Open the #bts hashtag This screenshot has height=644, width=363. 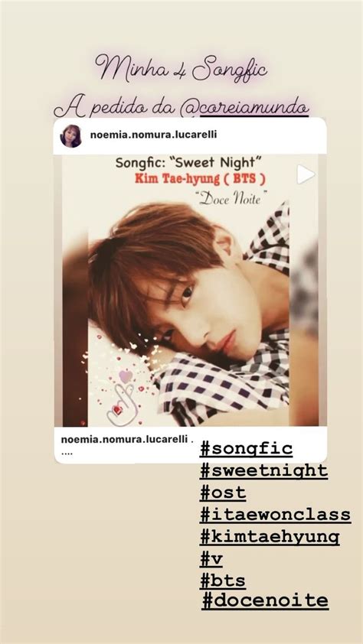(x=223, y=581)
